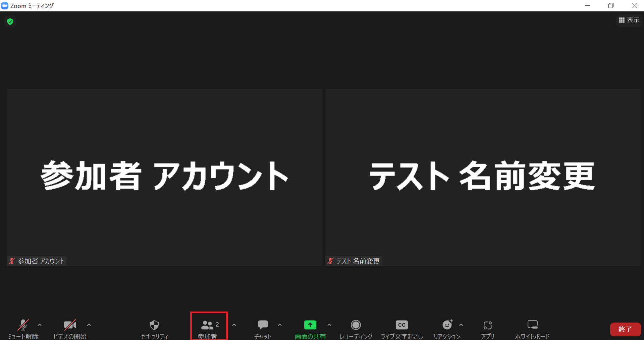The height and width of the screenshot is (340, 644).
Task: Turn on camera with ビデオの開始
Action: click(x=70, y=325)
